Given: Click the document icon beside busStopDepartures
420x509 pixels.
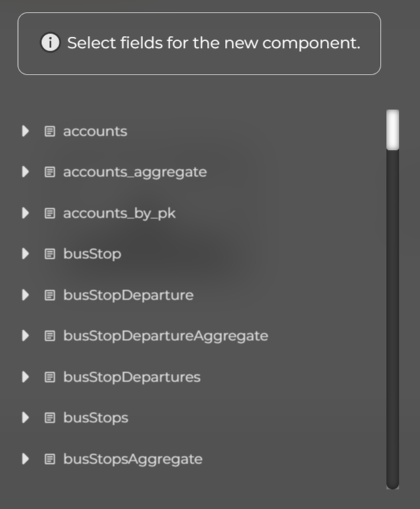Looking at the screenshot, I should [x=50, y=377].
